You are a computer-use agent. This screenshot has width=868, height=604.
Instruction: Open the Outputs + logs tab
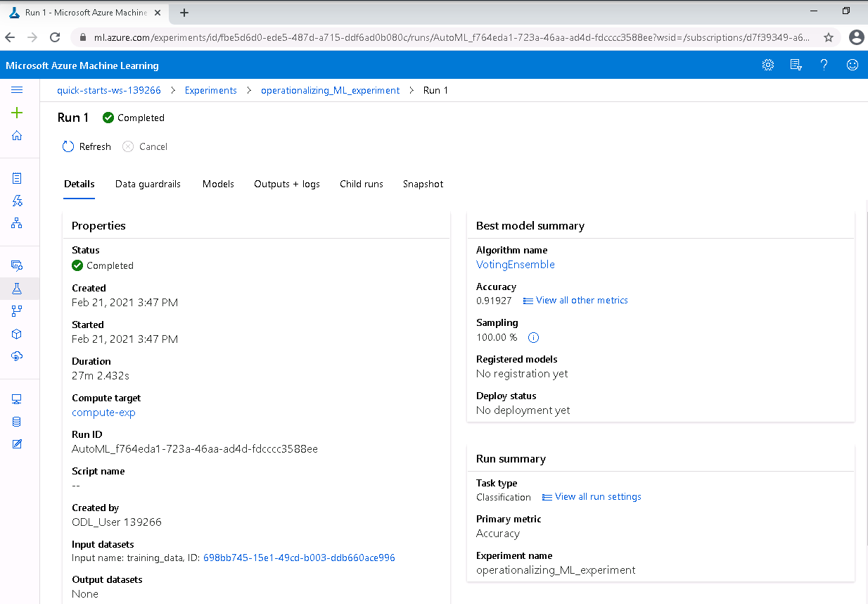coord(287,184)
